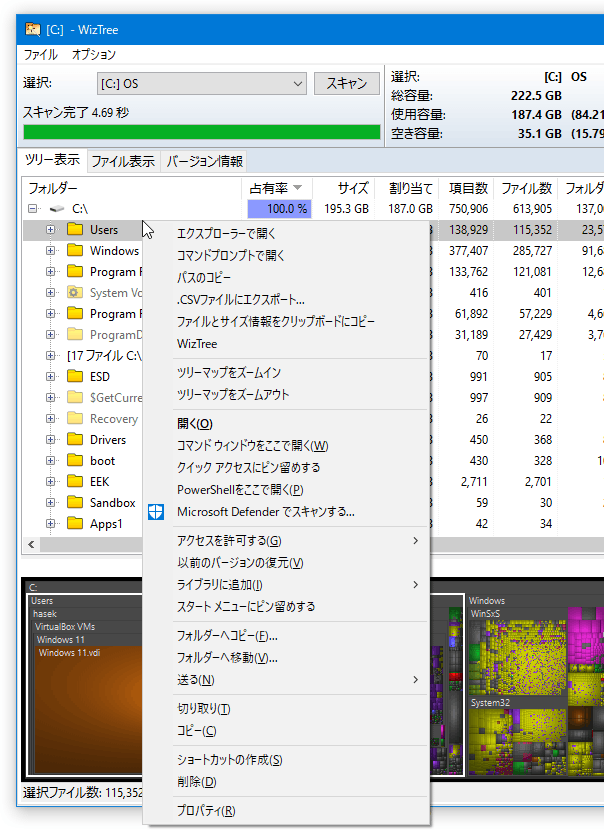
Task: Collapse the C:\ root node
Action: [33, 208]
